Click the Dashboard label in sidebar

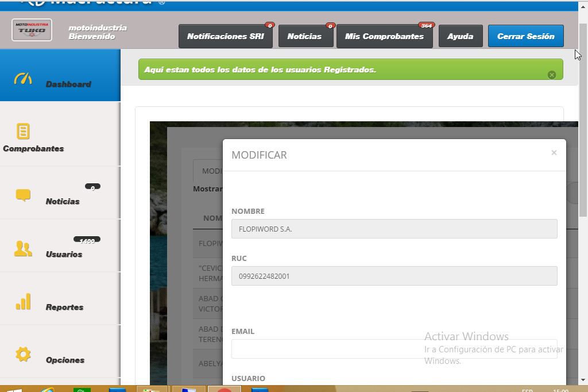(68, 84)
